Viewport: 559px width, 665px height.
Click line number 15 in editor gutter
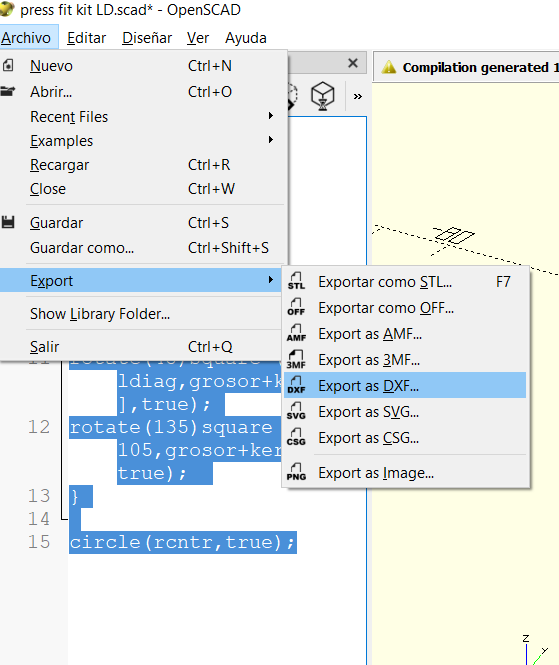39,542
